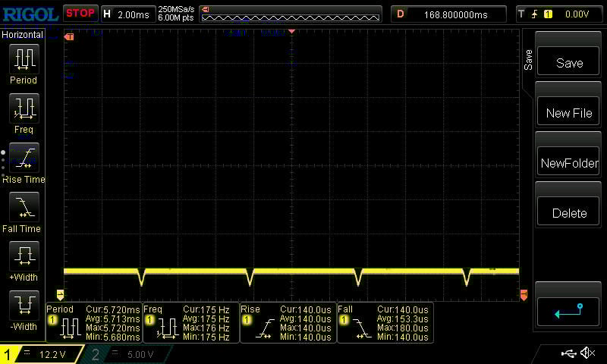Click the orange trigger position marker at top

pos(291,31)
